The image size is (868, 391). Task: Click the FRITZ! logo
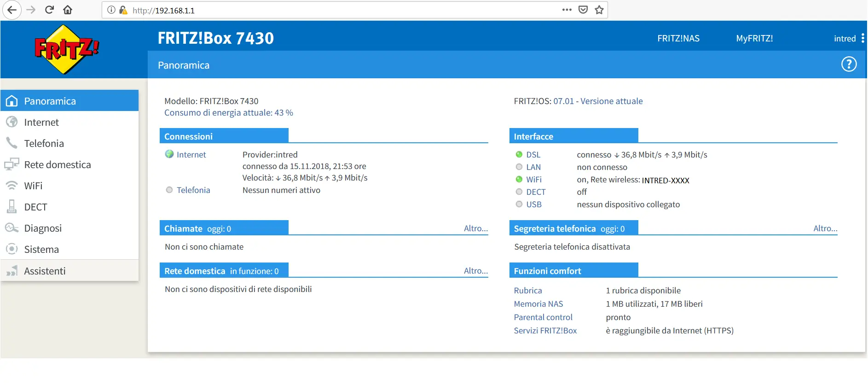point(67,49)
